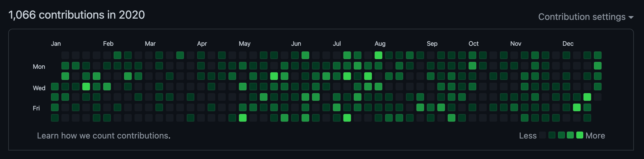Image resolution: width=644 pixels, height=159 pixels.
Task: Click the 1,066 contributions in 2020 heading
Action: [x=77, y=15]
